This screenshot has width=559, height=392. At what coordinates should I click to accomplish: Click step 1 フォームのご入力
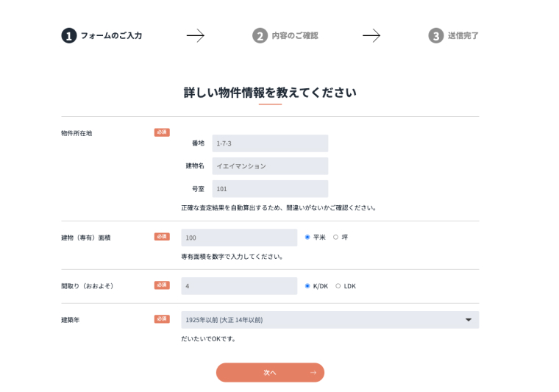click(102, 35)
